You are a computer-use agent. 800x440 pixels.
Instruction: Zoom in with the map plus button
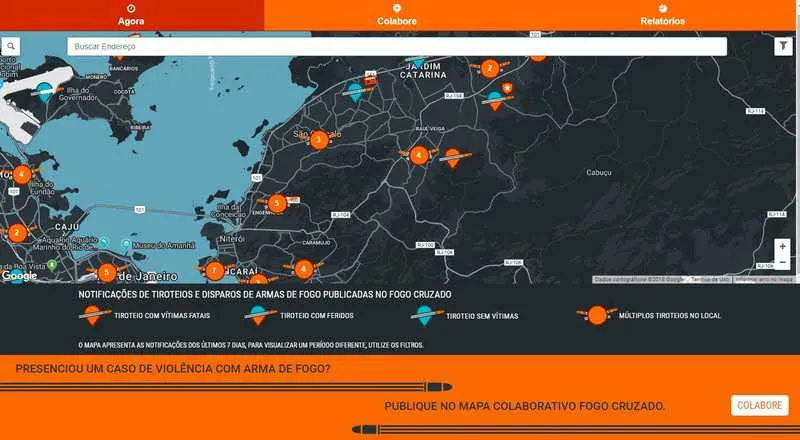782,247
